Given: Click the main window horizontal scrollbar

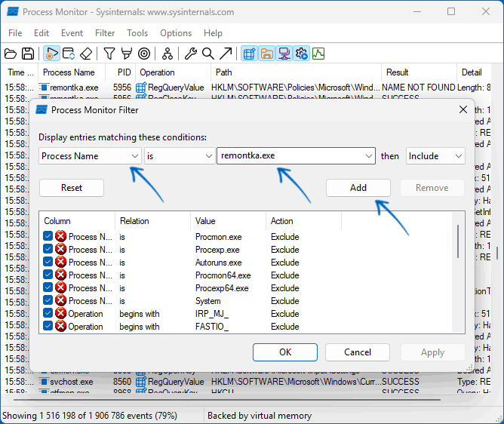Looking at the screenshot, I should point(227,400).
